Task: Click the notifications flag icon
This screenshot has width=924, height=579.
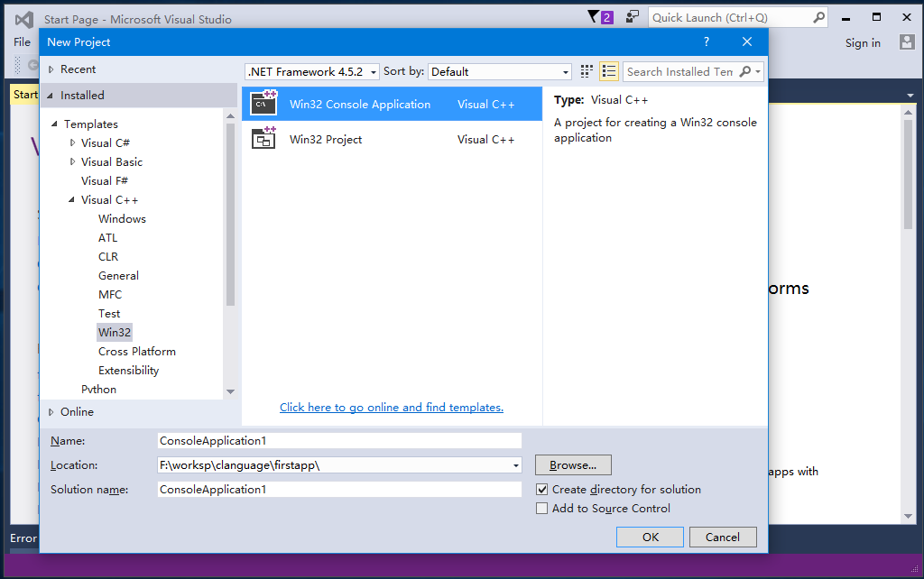Action: (x=594, y=17)
